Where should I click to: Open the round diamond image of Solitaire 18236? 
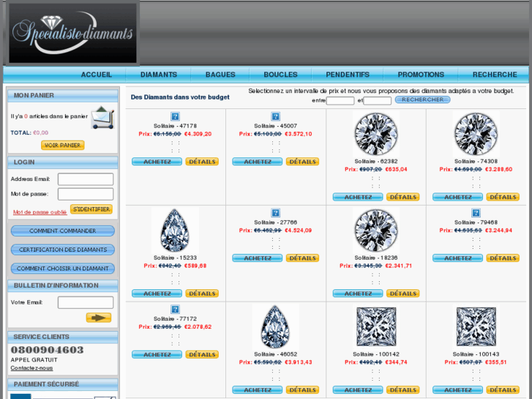click(x=376, y=231)
